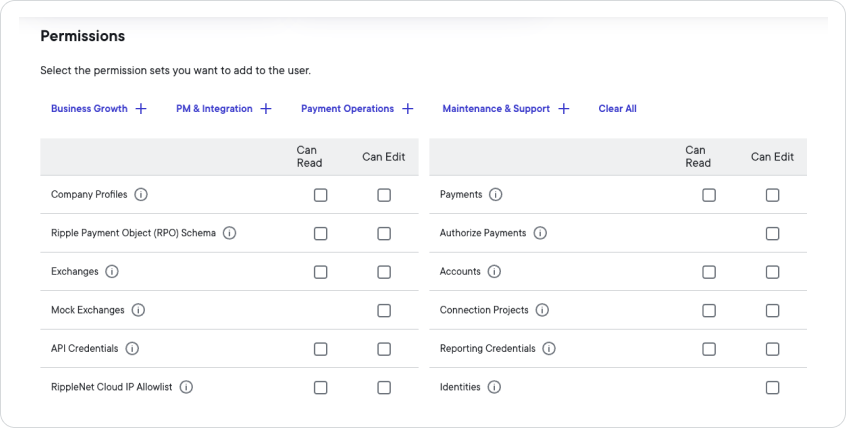Viewport: 846px width, 428px height.
Task: Open info icon next to Exchanges
Action: pyautogui.click(x=111, y=272)
